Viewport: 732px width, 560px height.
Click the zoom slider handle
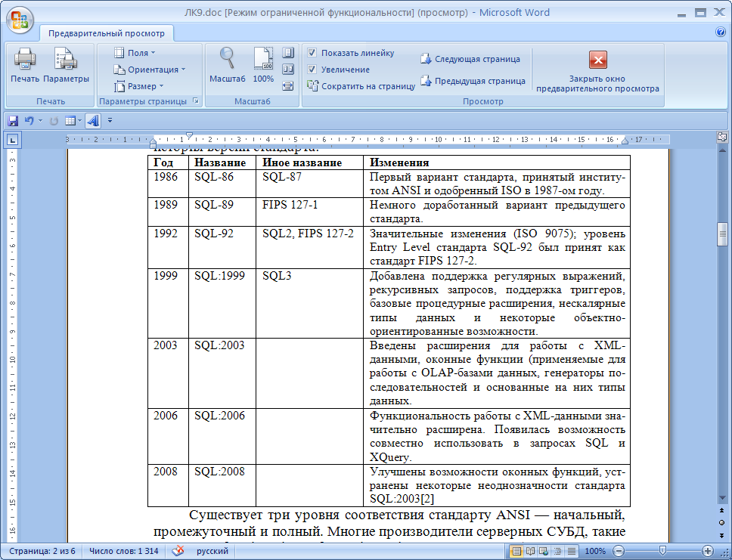click(662, 551)
